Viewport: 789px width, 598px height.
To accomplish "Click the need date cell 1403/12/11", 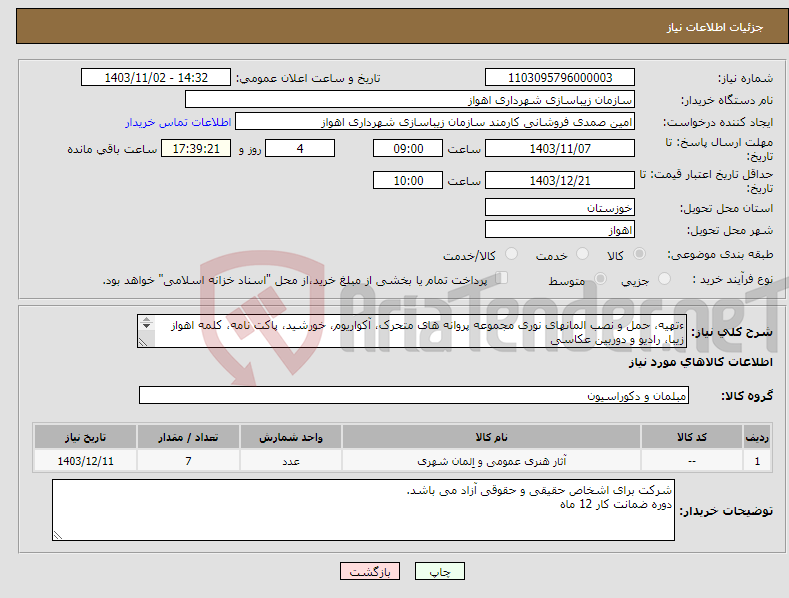I will tap(85, 461).
